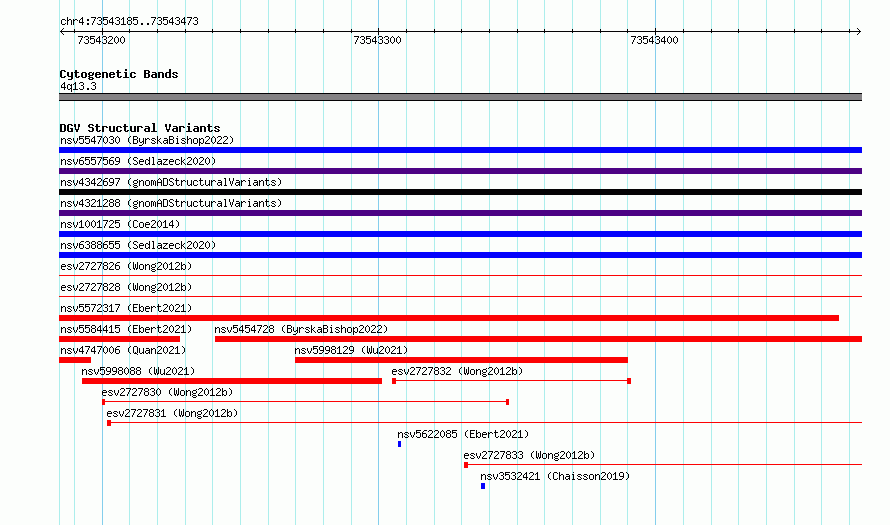Click the esv2727831 red start marker

[109, 423]
